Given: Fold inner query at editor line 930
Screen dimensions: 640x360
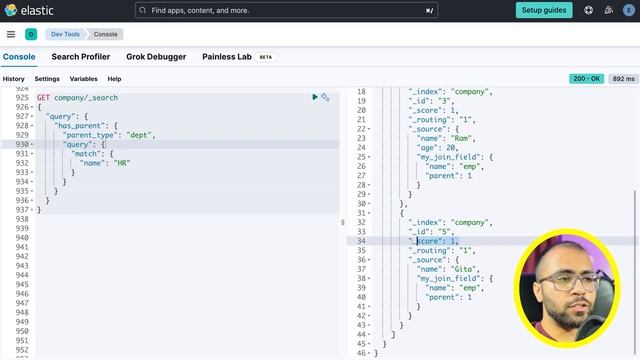Looking at the screenshot, I should (32, 144).
